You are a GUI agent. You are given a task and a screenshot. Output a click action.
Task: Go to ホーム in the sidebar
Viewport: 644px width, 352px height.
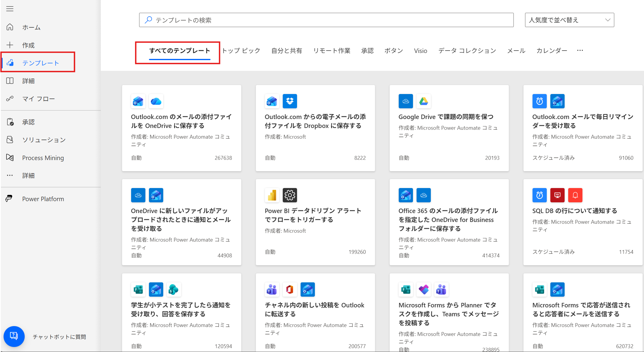(x=31, y=27)
